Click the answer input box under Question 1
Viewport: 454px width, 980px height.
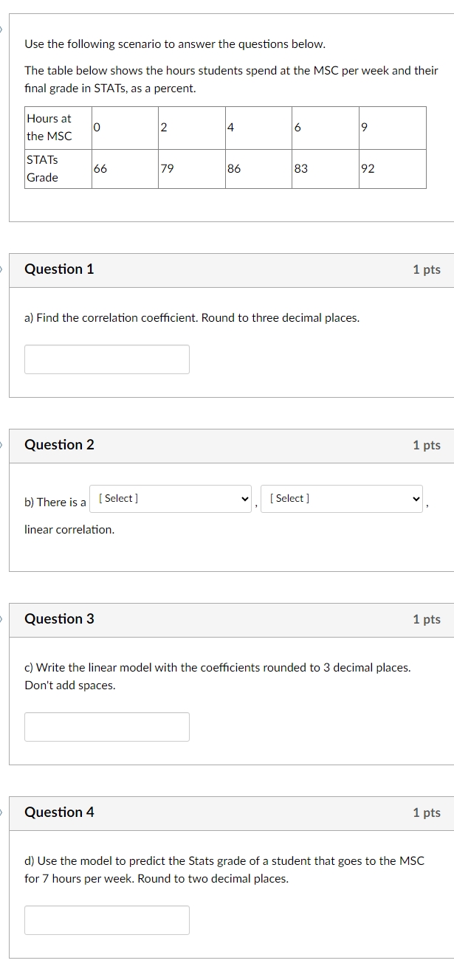107,359
